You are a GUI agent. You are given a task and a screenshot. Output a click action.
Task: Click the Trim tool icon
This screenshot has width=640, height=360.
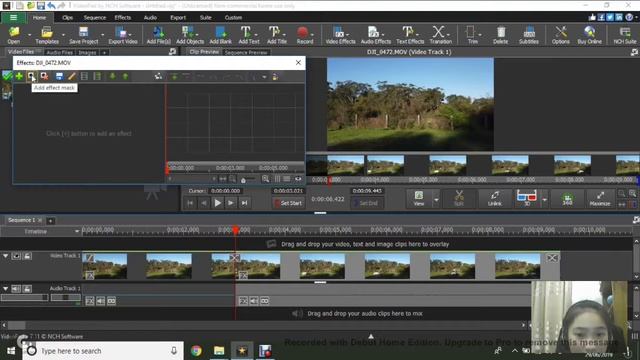coord(472,35)
